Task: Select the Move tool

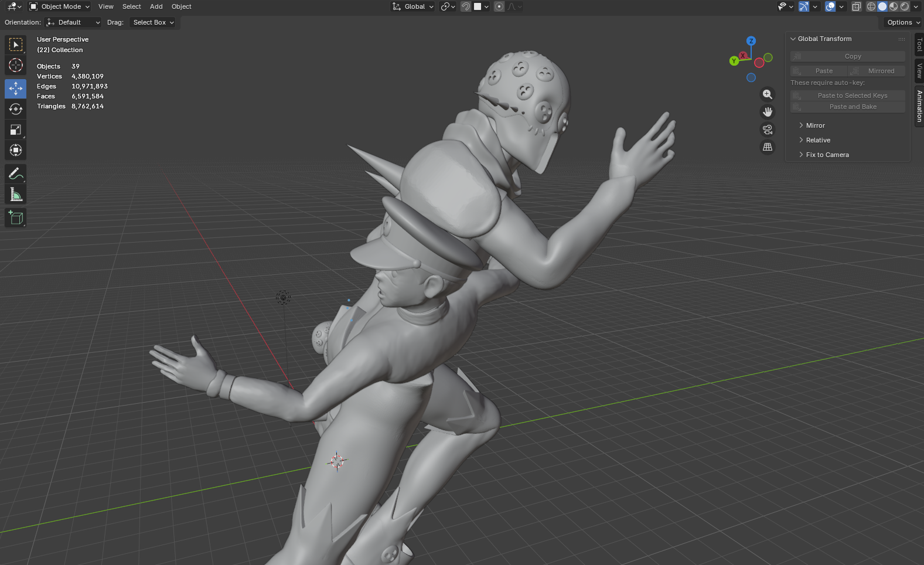Action: point(16,89)
